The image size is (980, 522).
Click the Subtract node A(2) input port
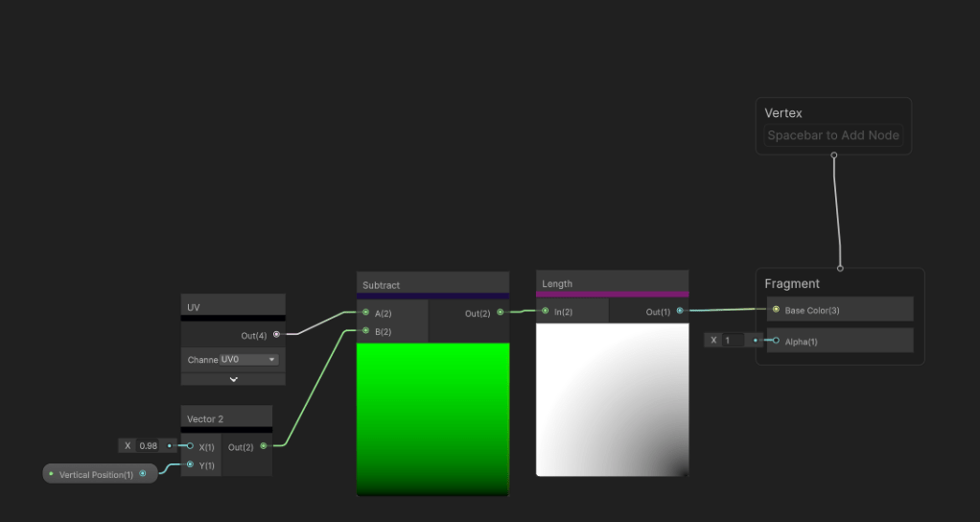[365, 313]
